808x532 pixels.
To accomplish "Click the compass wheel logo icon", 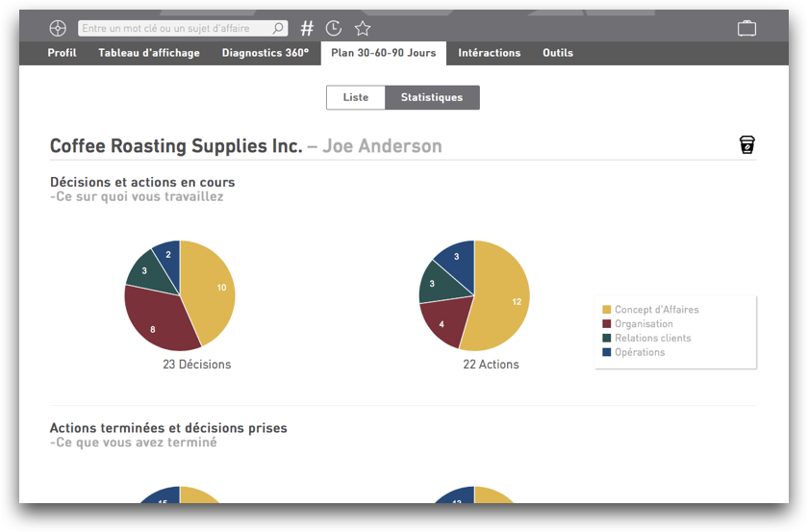I will (58, 28).
